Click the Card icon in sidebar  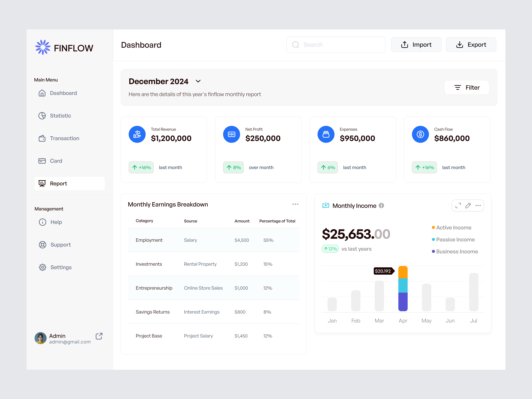coord(42,161)
